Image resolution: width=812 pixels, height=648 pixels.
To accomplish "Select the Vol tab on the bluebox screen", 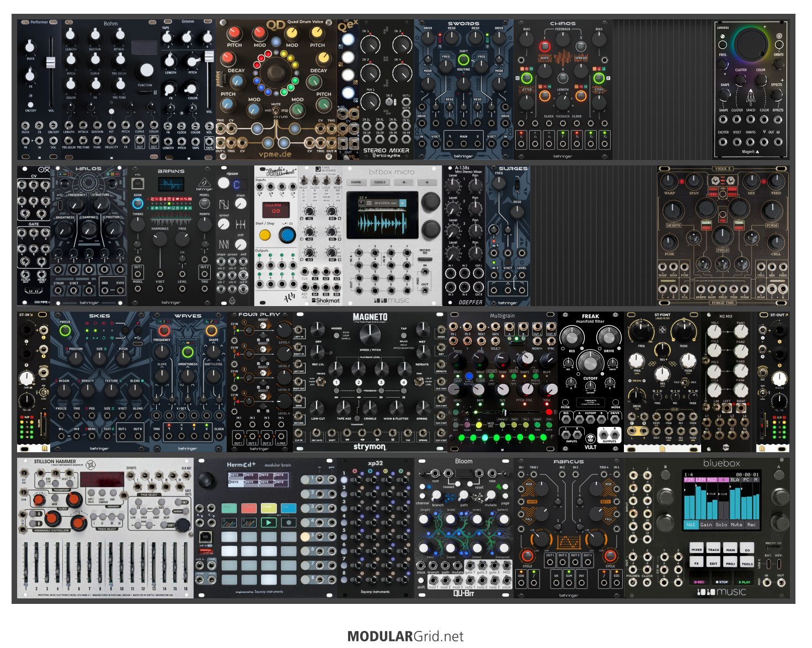I will (x=691, y=524).
